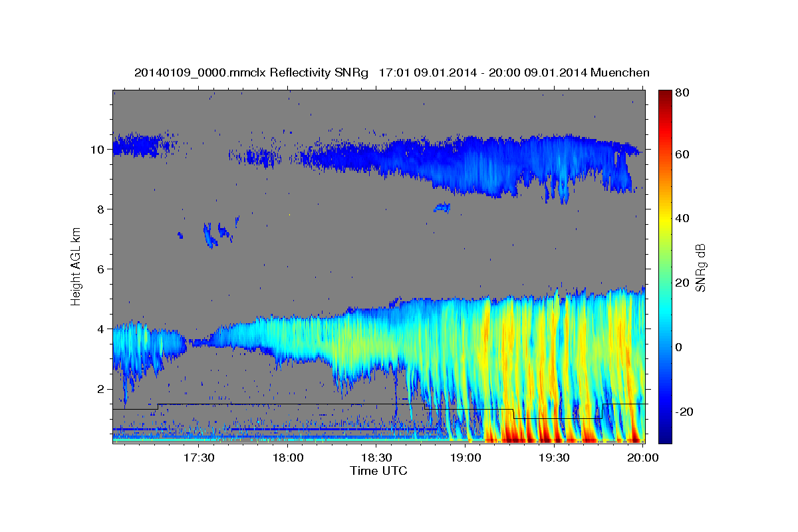
Task: Click the height tick label 8
Action: pos(100,209)
